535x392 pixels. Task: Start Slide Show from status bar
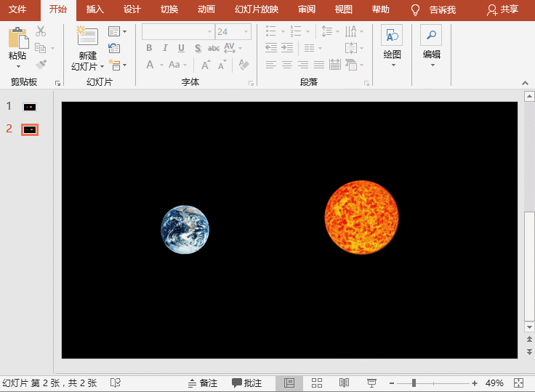371,383
